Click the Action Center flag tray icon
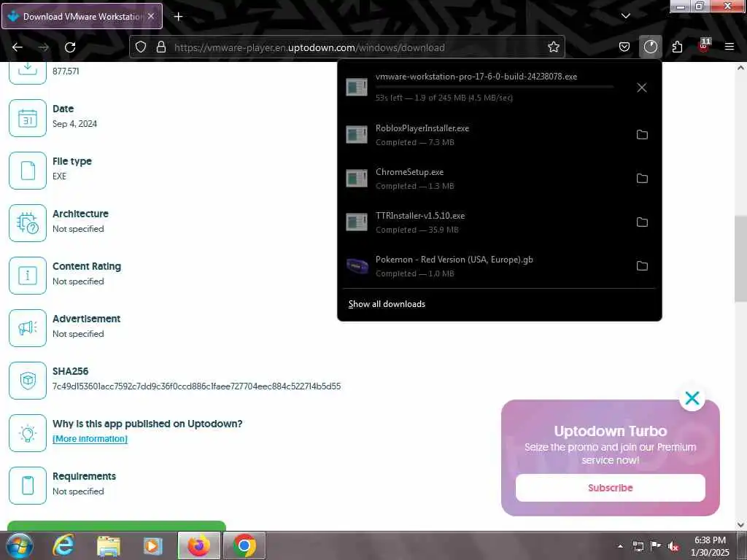This screenshot has width=747, height=560. 656,546
